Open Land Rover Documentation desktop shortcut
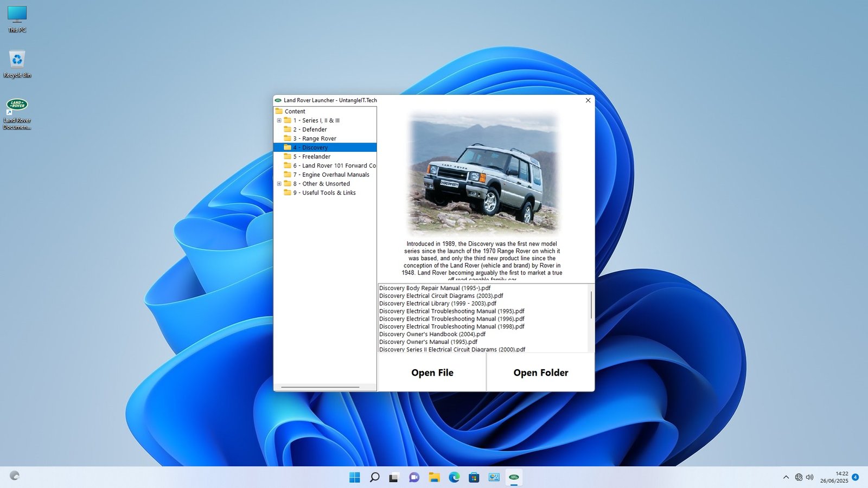 (x=17, y=114)
